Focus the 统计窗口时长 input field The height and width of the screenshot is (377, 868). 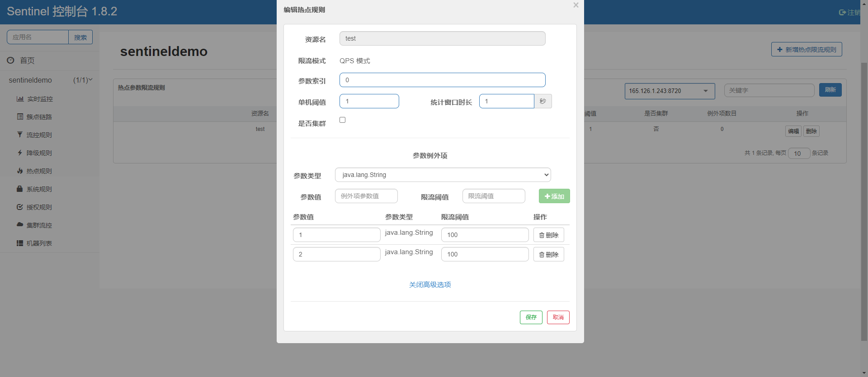click(x=507, y=101)
